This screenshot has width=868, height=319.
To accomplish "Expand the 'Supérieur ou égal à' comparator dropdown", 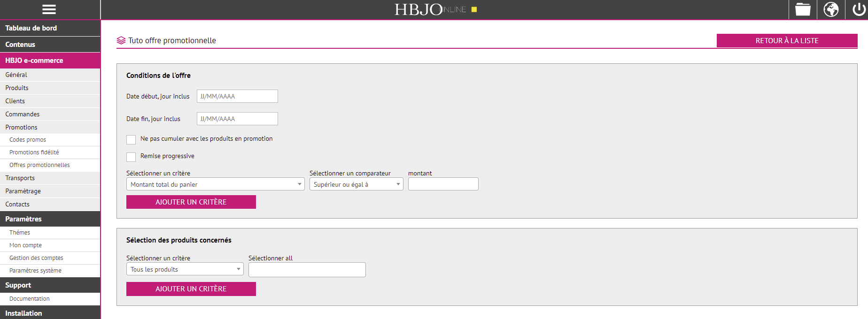I will (x=356, y=184).
